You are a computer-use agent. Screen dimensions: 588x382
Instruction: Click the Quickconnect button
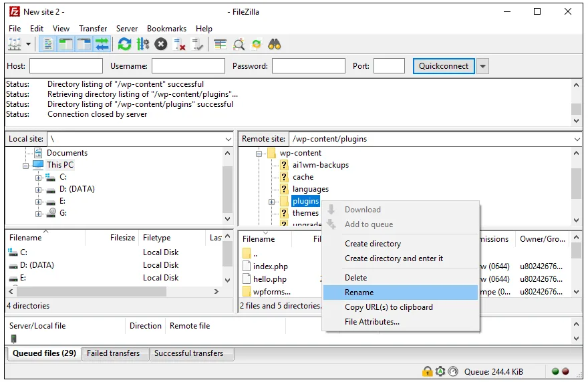444,66
